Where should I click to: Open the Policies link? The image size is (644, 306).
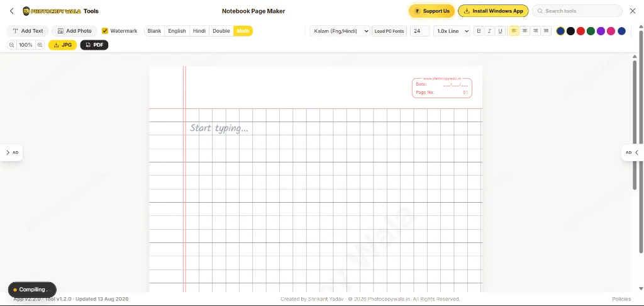coord(621,299)
